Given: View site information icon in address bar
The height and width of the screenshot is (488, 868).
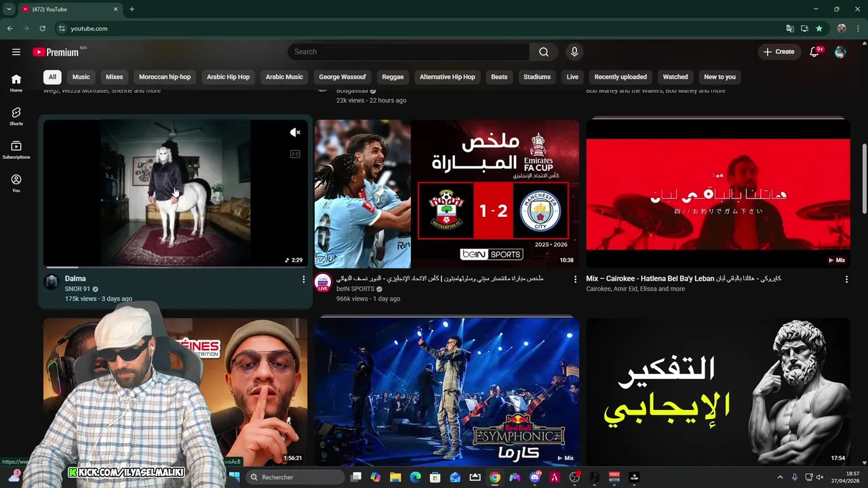Looking at the screenshot, I should point(62,28).
